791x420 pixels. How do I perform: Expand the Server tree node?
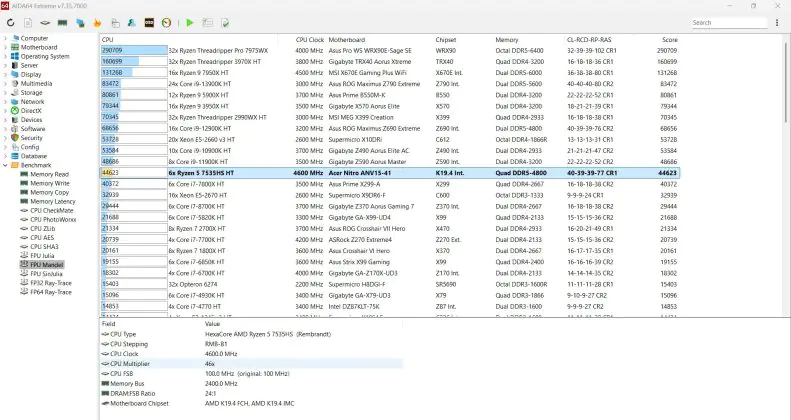point(6,66)
